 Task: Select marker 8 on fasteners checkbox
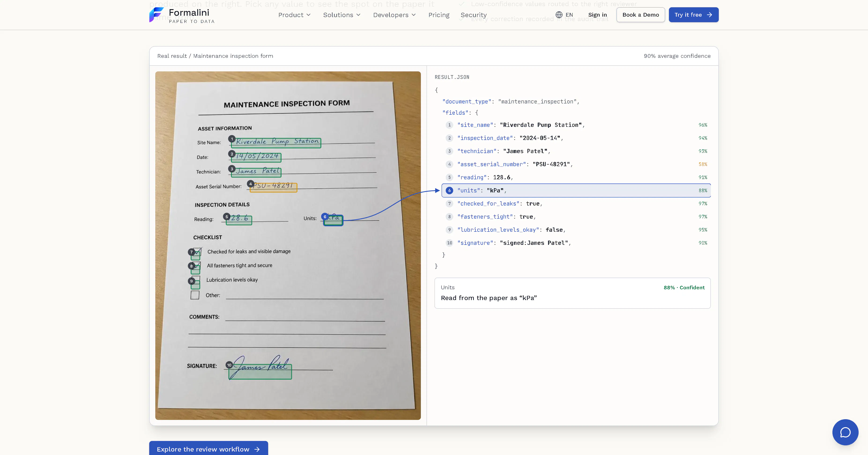pyautogui.click(x=191, y=266)
